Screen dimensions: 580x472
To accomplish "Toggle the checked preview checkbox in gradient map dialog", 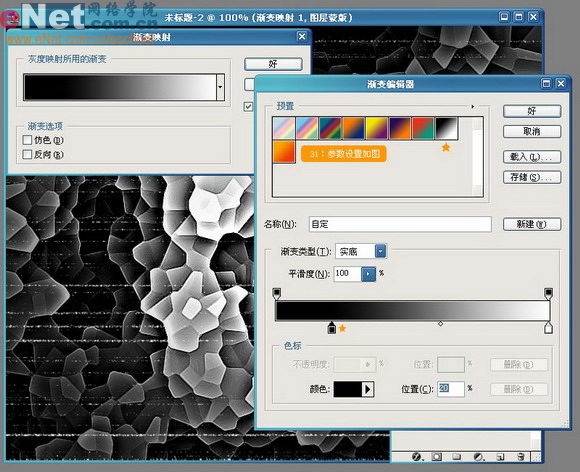I will (x=248, y=107).
